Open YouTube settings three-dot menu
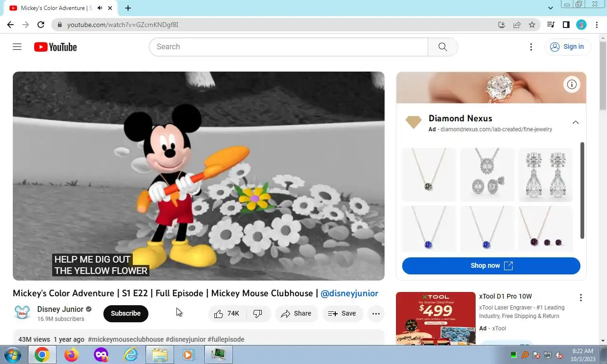 (531, 47)
